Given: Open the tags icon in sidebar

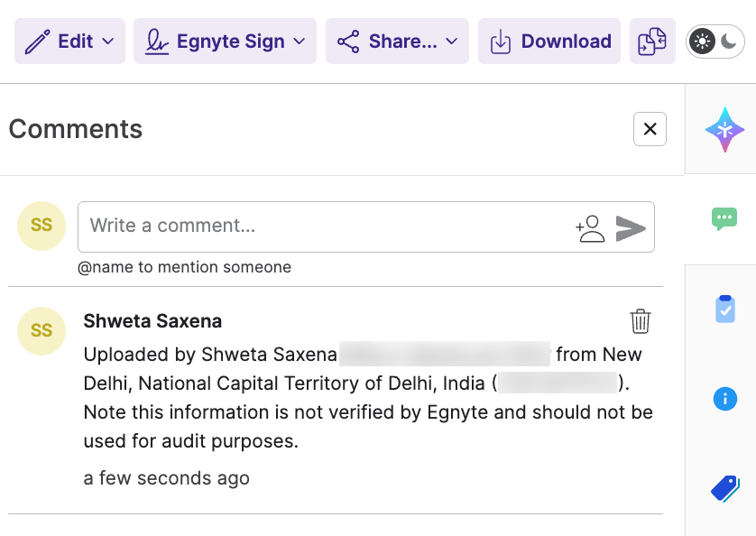Looking at the screenshot, I should click(x=724, y=489).
